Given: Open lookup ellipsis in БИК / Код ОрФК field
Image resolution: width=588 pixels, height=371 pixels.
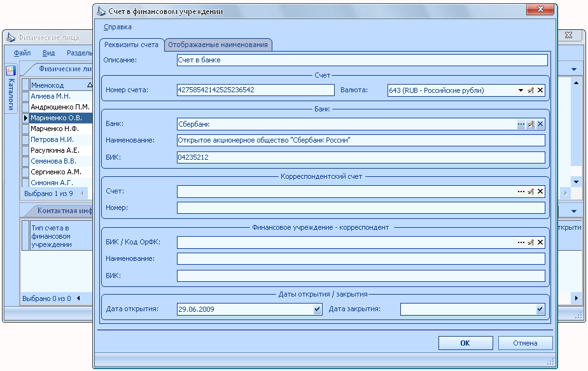Looking at the screenshot, I should 521,242.
